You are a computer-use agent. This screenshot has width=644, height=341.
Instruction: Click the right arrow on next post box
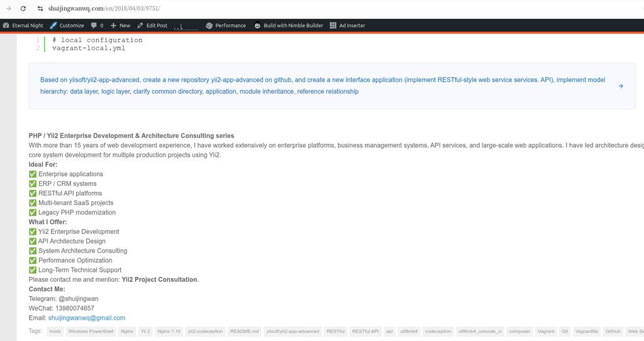[621, 86]
